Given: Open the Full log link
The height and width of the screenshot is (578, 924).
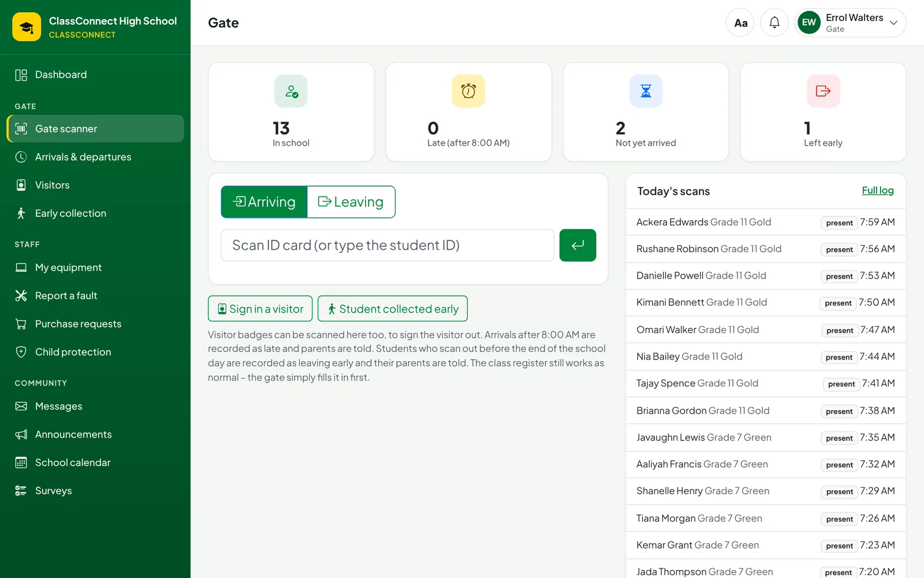Looking at the screenshot, I should [x=877, y=190].
